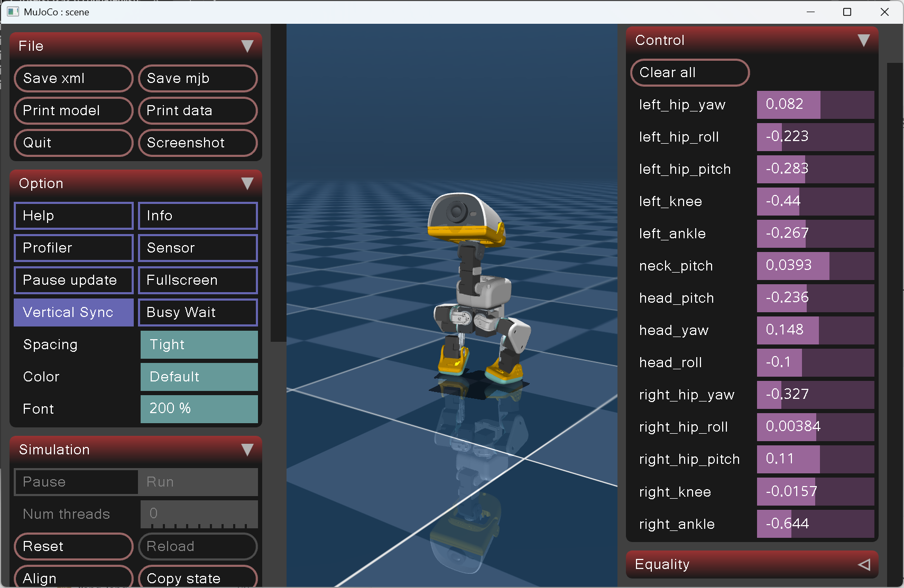
Task: Collapse the Simulation section triangle
Action: tap(247, 450)
